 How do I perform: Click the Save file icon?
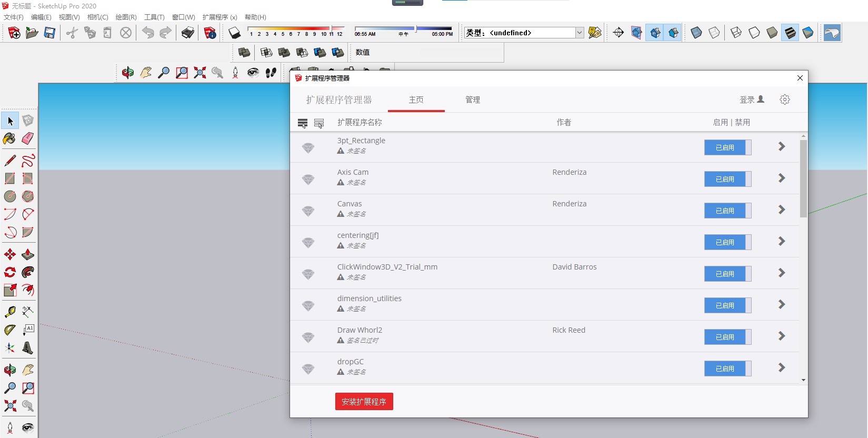click(x=49, y=33)
